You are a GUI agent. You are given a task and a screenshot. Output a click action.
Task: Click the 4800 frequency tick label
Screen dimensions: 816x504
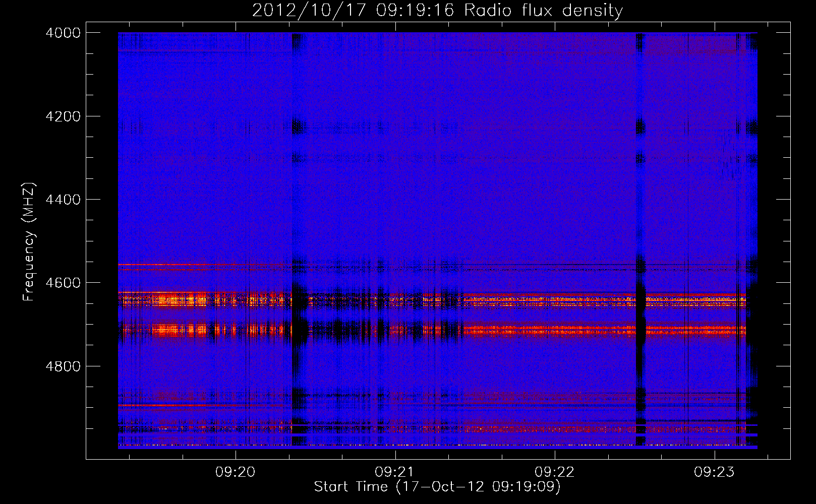coord(63,366)
